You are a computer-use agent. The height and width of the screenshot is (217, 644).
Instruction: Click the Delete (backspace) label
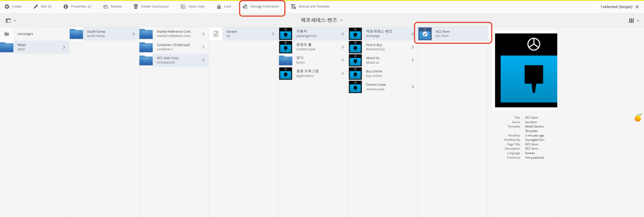[x=155, y=7]
